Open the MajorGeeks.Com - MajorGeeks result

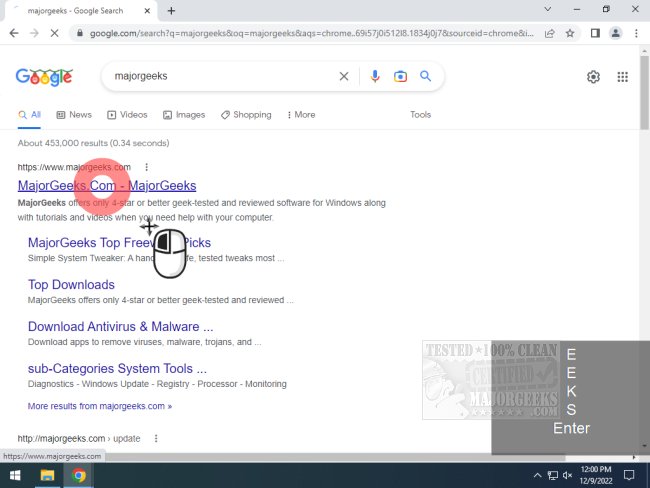coord(107,185)
